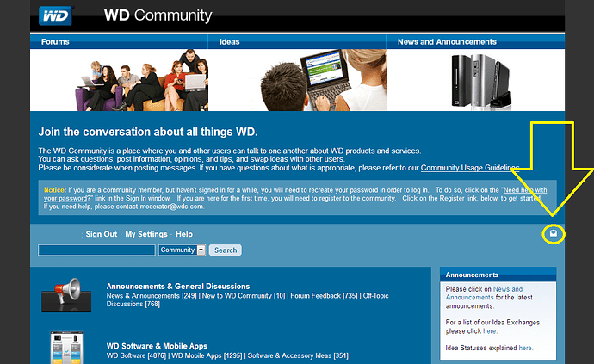
Task: Open the Community search scope dropdown
Action: (182, 250)
